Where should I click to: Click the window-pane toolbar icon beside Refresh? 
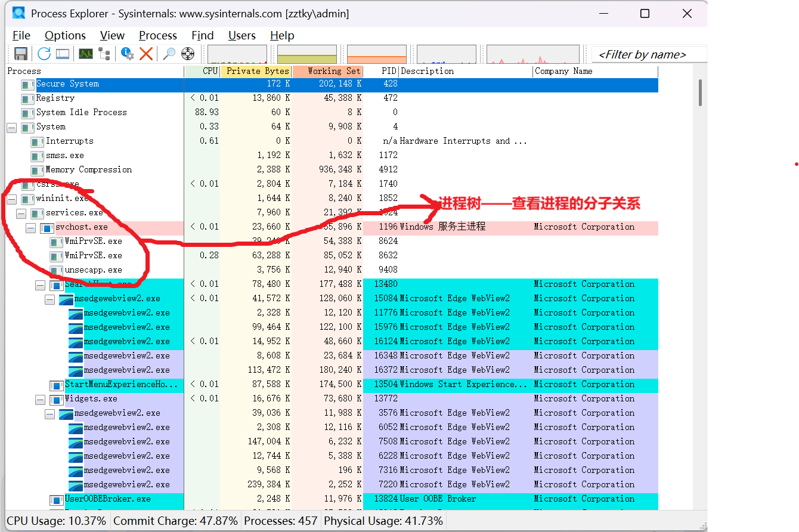pos(63,54)
